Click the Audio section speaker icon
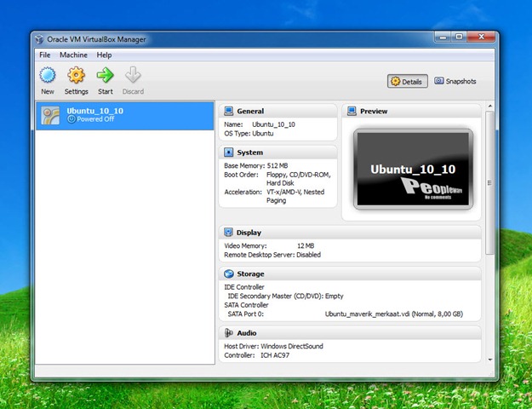Screen dimensions: 532x409 229,333
